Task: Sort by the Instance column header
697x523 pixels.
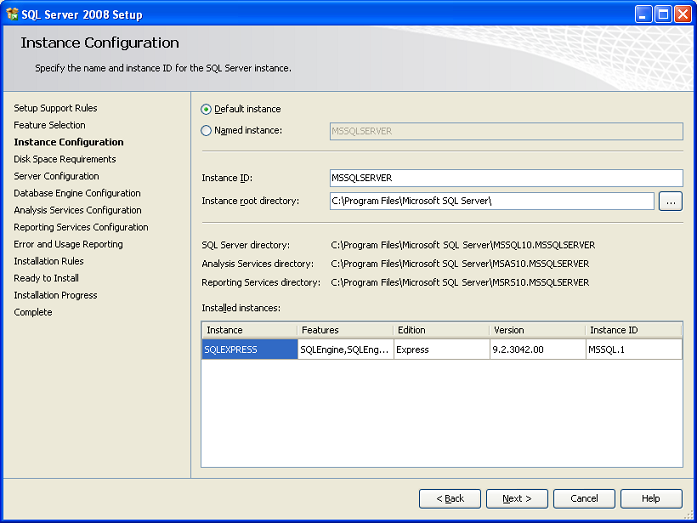Action: tap(249, 330)
